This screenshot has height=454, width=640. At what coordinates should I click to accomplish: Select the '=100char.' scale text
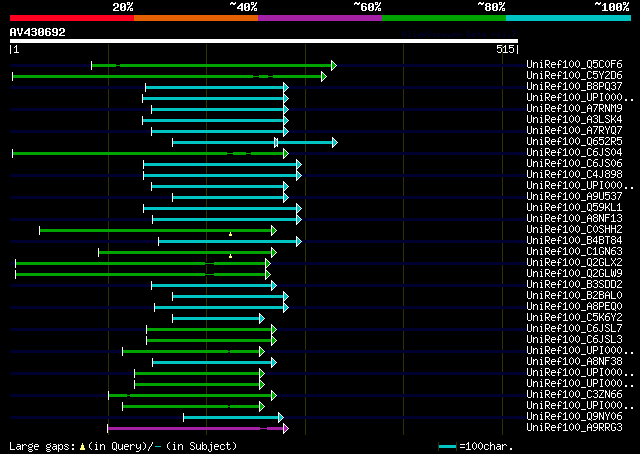pos(486,447)
